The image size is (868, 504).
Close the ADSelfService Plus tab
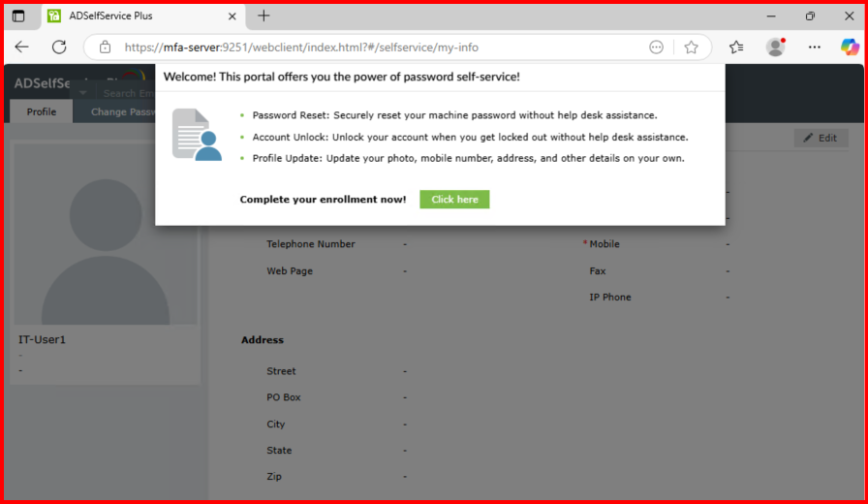232,16
